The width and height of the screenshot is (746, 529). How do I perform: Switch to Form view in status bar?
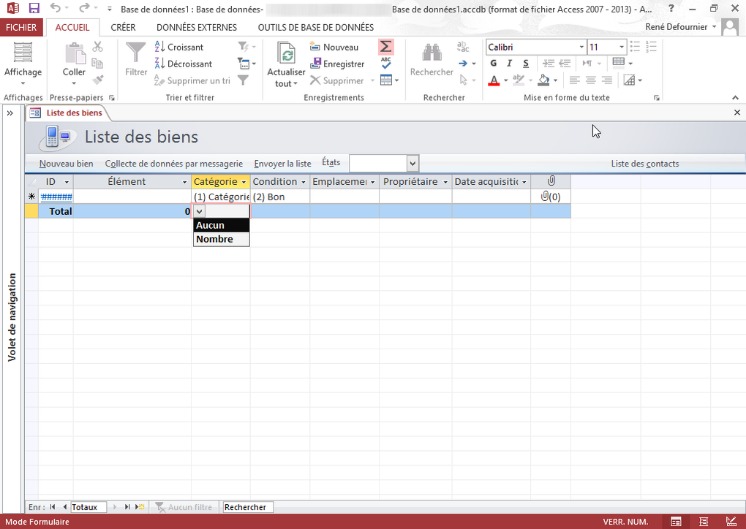(x=676, y=522)
